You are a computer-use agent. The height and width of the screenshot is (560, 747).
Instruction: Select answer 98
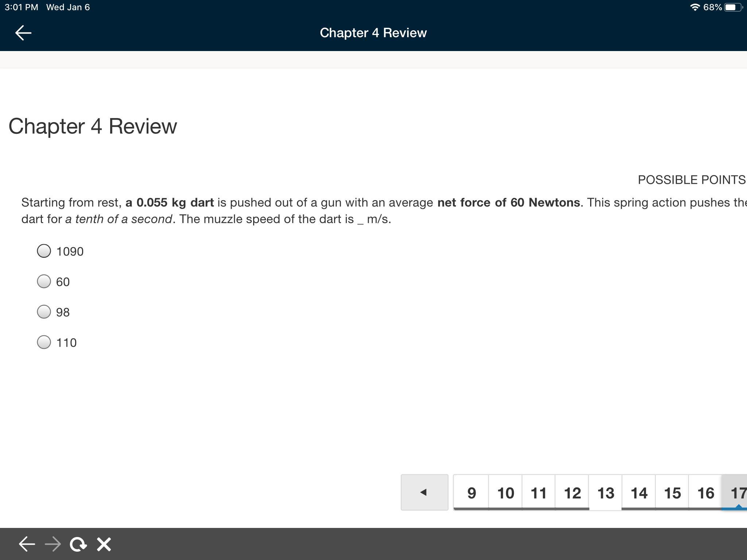tap(44, 312)
